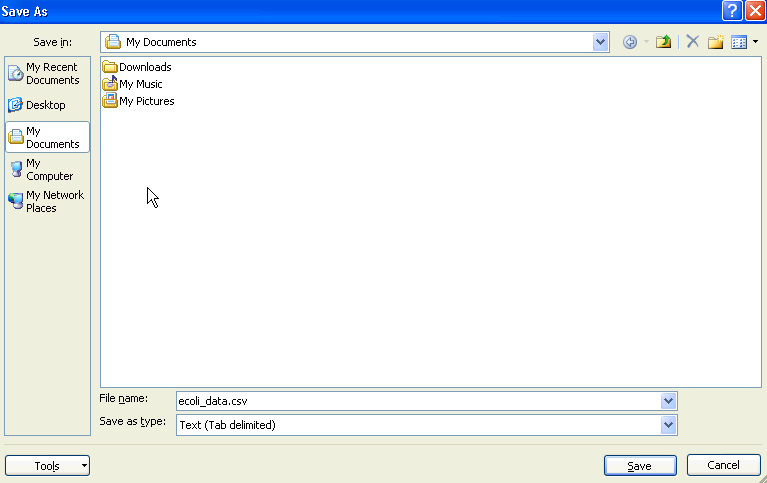
Task: Click the Help question mark button
Action: click(733, 11)
